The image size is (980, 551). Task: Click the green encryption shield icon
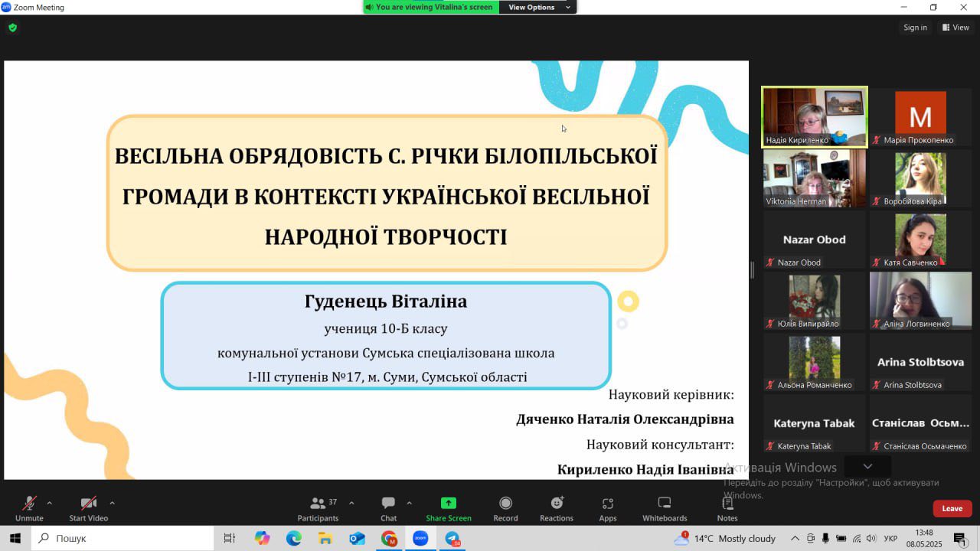point(12,28)
